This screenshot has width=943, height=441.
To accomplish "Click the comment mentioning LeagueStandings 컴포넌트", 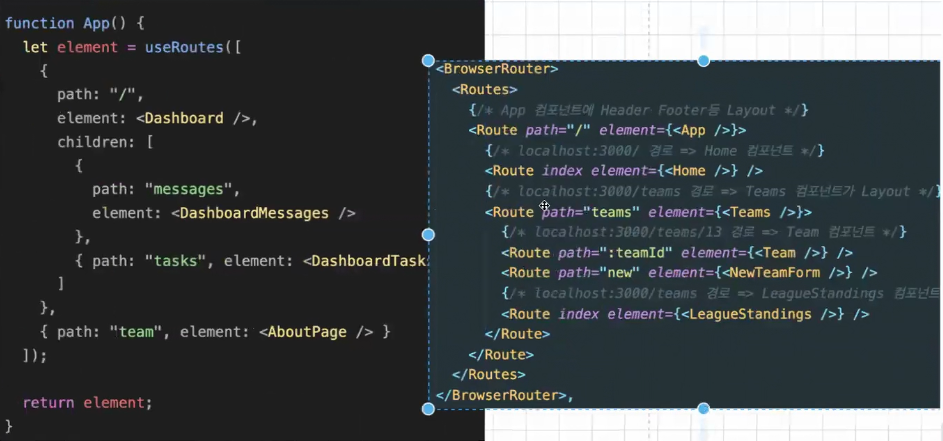I will pyautogui.click(x=720, y=293).
